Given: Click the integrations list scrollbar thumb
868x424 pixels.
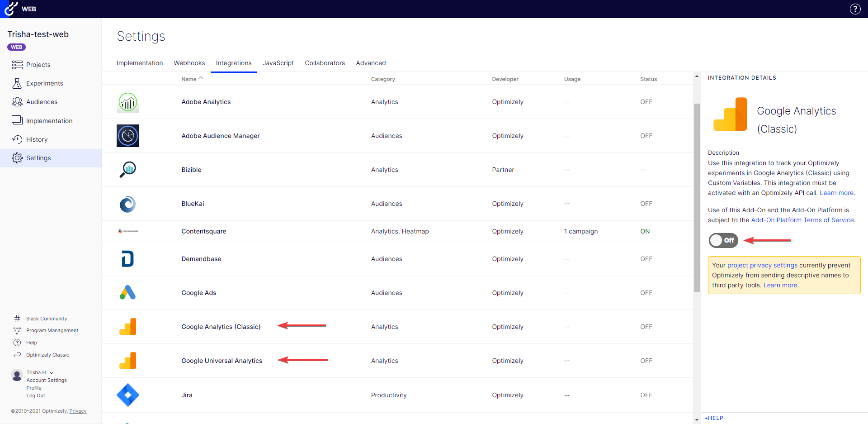Looking at the screenshot, I should coord(697,198).
